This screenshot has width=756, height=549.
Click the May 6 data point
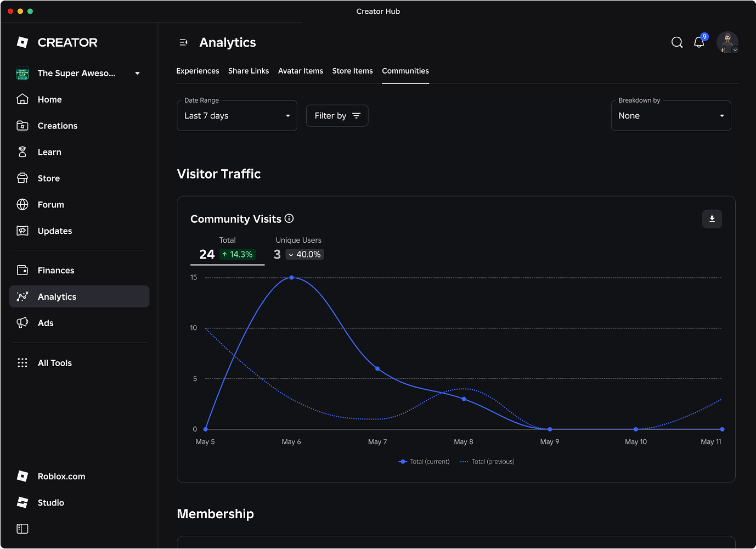point(291,278)
